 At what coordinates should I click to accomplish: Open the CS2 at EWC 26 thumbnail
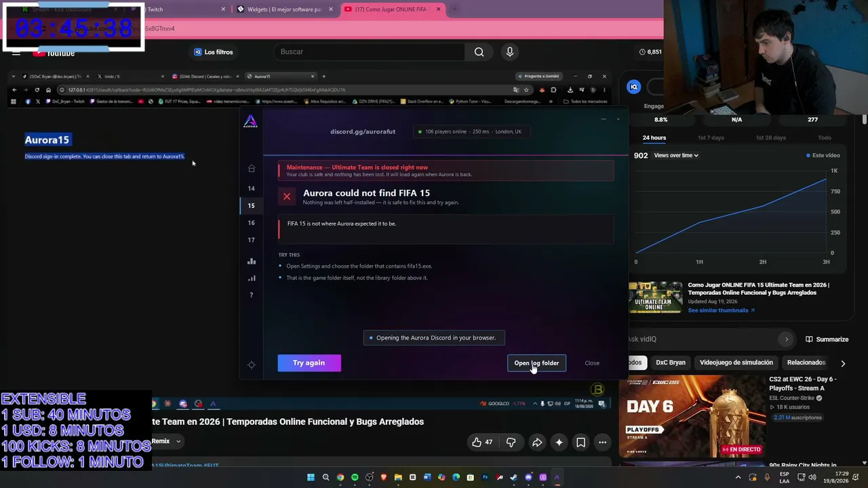coord(692,417)
